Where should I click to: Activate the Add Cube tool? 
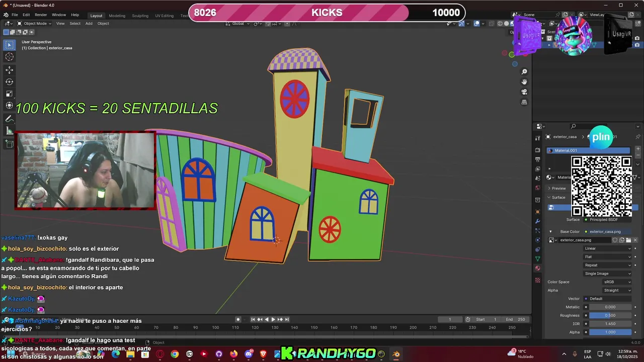coord(9,144)
